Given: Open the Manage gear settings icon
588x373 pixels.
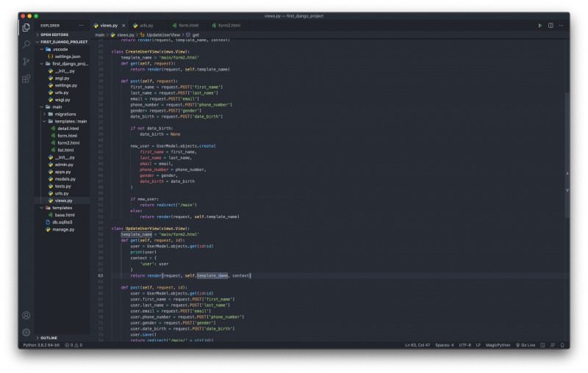Looking at the screenshot, I should tap(26, 332).
